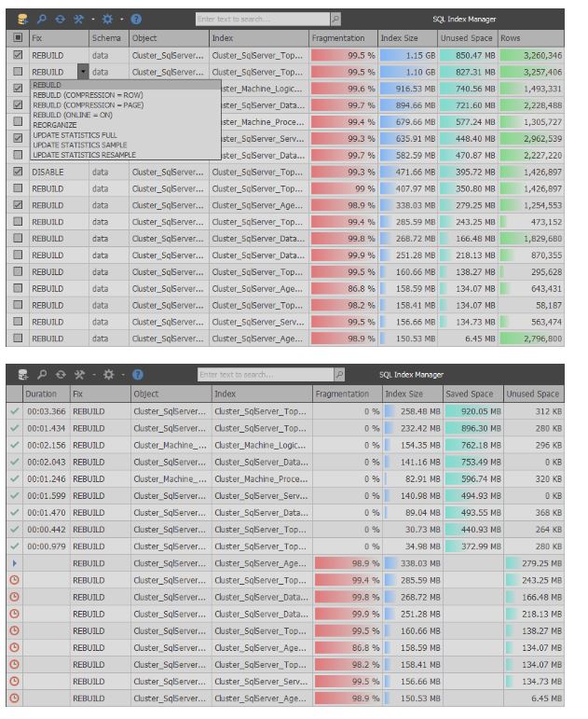Open the help icon in bottom window
This screenshot has width=588, height=719.
coord(138,375)
